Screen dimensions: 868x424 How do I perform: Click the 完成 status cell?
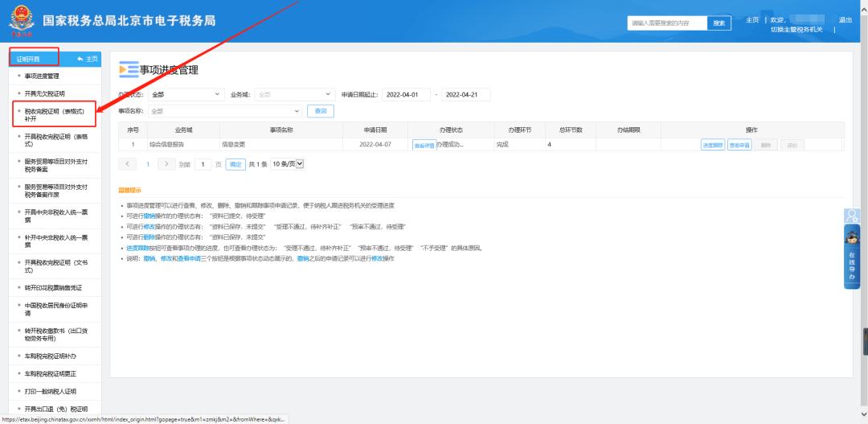[x=519, y=145]
